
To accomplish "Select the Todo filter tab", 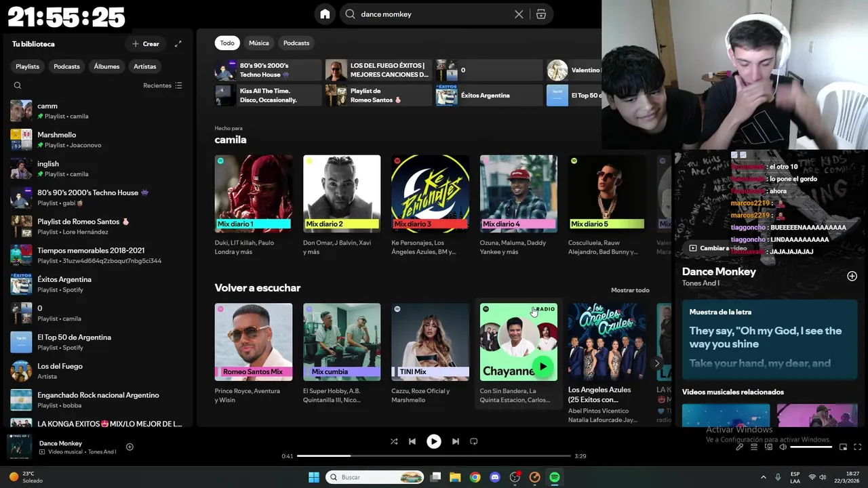I will [x=227, y=43].
